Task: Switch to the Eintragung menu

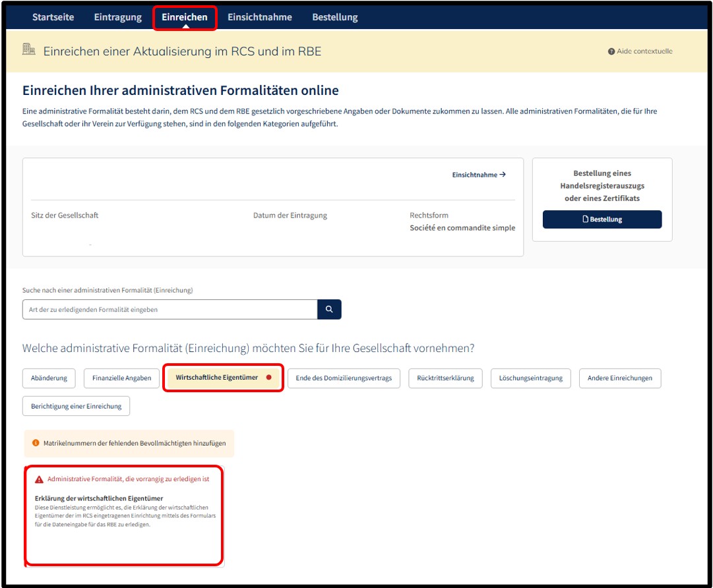Action: point(118,17)
